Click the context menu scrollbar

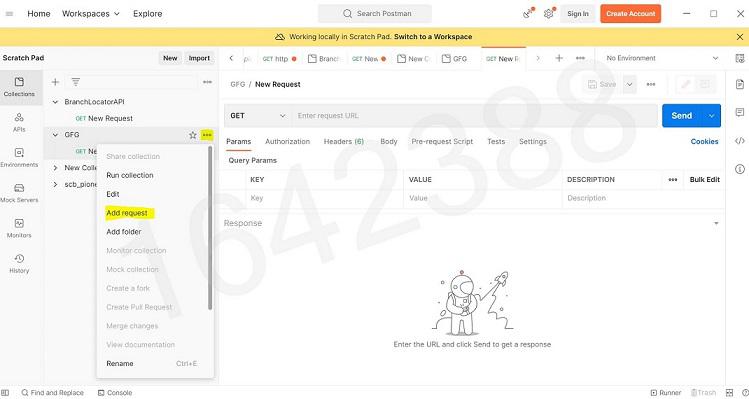(210, 228)
